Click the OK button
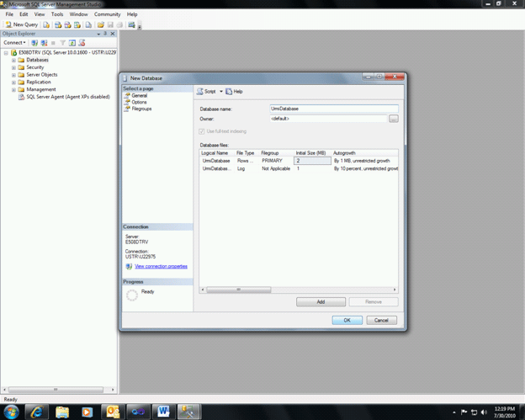Viewport: 525px width, 420px height. pyautogui.click(x=347, y=320)
